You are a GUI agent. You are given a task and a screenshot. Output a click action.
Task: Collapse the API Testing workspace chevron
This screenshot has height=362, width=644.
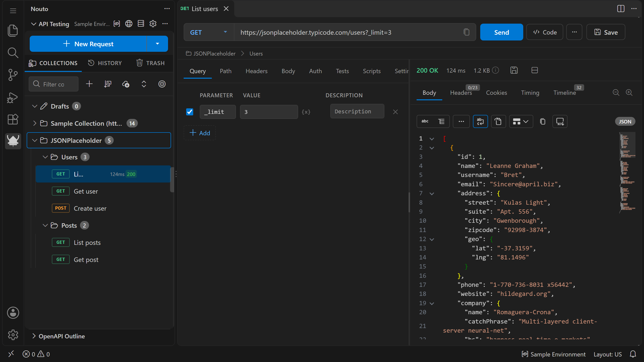pyautogui.click(x=34, y=24)
